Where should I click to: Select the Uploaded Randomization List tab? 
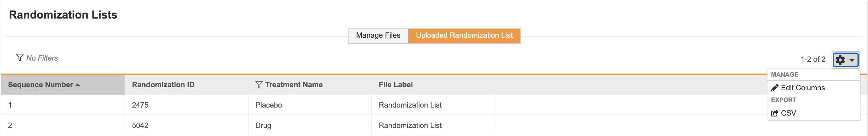(x=464, y=36)
